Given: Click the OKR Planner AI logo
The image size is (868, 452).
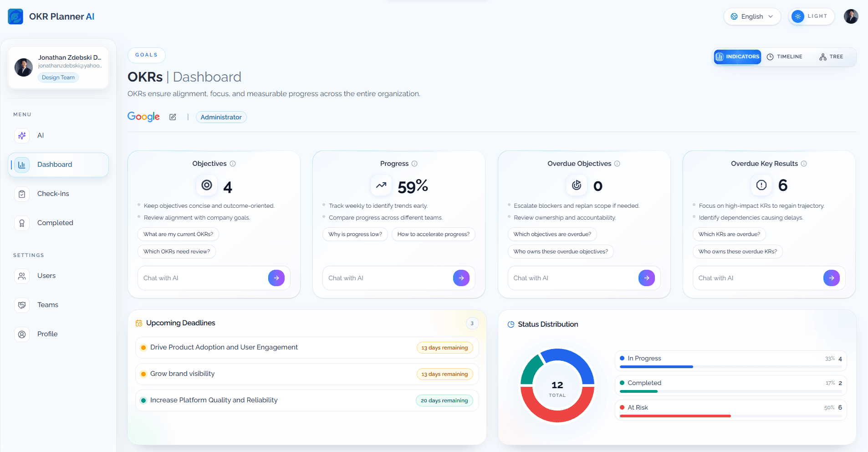Looking at the screenshot, I should [15, 16].
